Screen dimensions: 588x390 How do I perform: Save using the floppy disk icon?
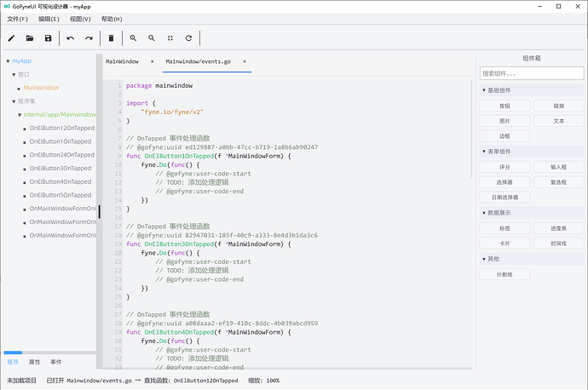point(48,38)
